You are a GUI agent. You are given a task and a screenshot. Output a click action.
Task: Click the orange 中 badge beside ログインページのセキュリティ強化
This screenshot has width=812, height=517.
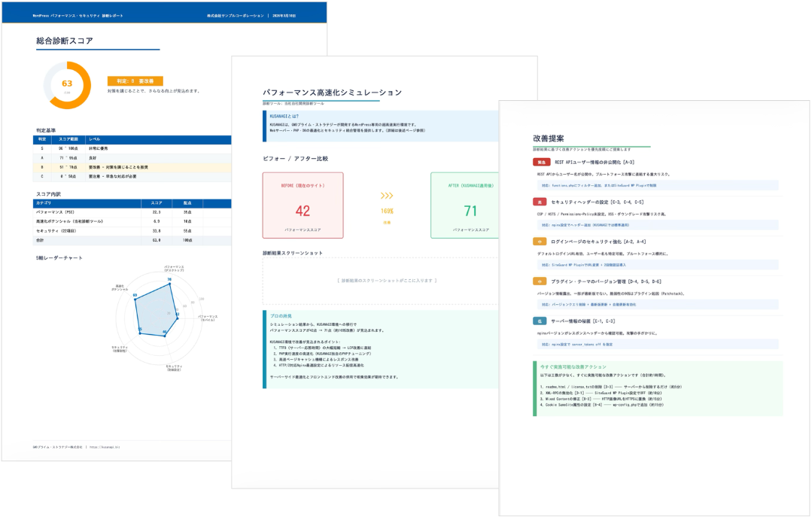click(x=539, y=242)
